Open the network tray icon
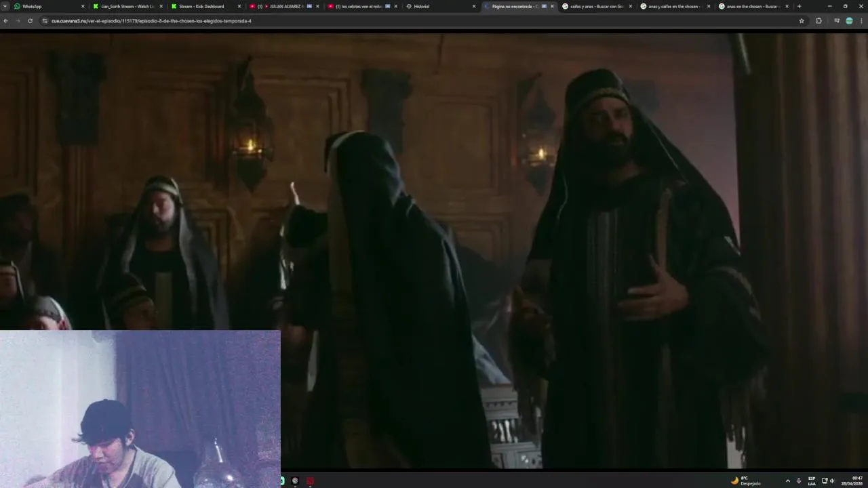Viewport: 868px width, 488px height. click(825, 481)
